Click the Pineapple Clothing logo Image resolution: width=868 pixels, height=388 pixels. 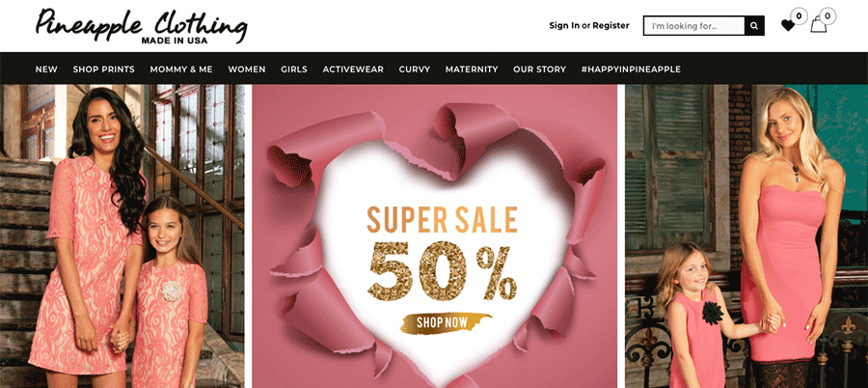click(x=141, y=26)
